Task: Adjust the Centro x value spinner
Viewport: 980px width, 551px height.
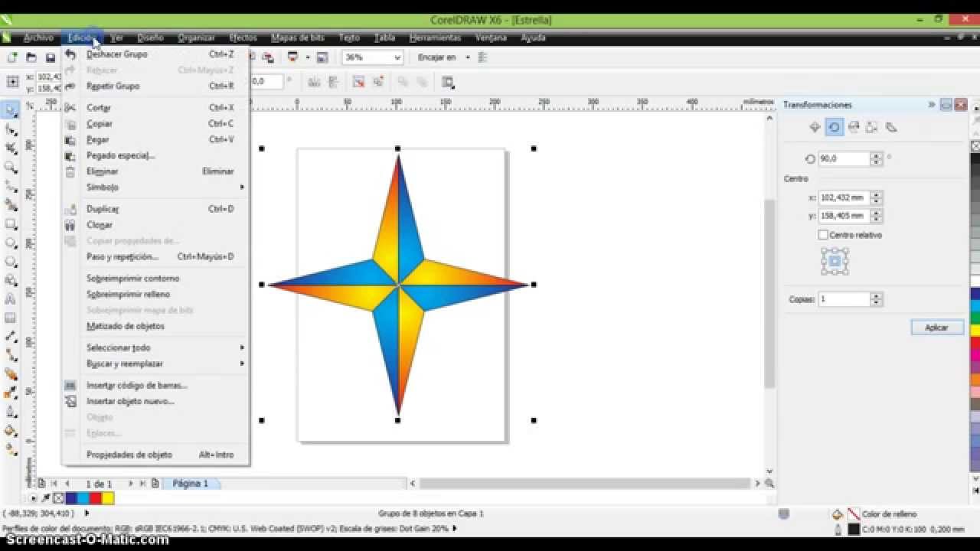Action: [877, 197]
